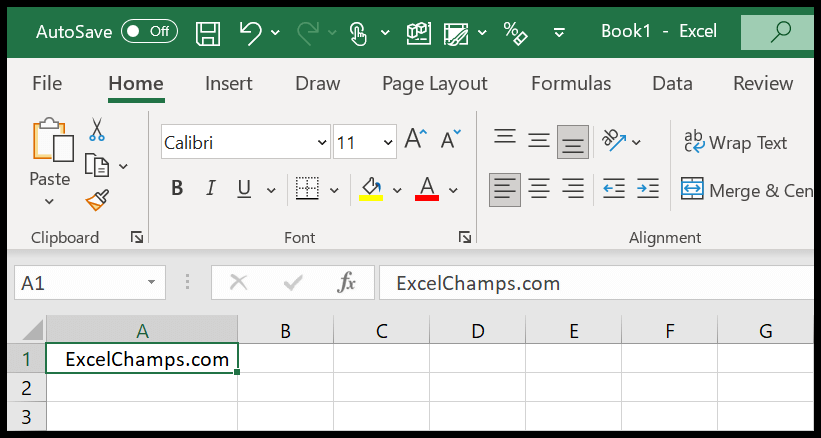Click the Save floppy disk icon
Viewport: 821px width, 438px height.
coord(208,32)
